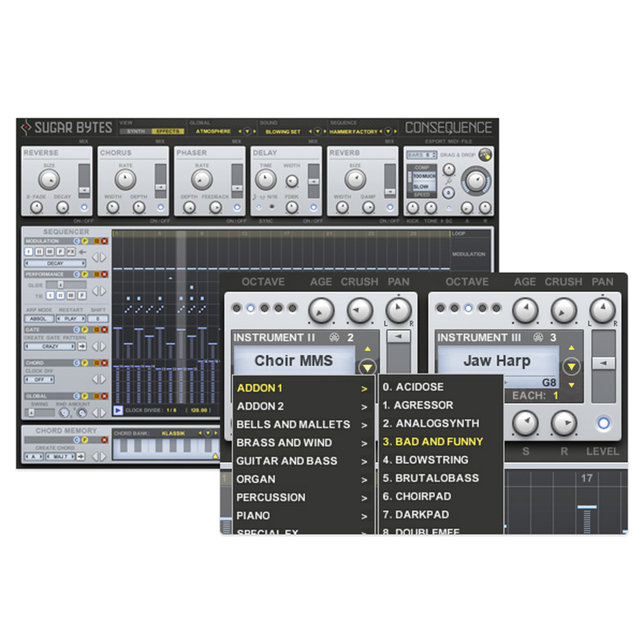Open the Chord Bank Klassik dropdown
644x644 pixels.
coord(207,433)
